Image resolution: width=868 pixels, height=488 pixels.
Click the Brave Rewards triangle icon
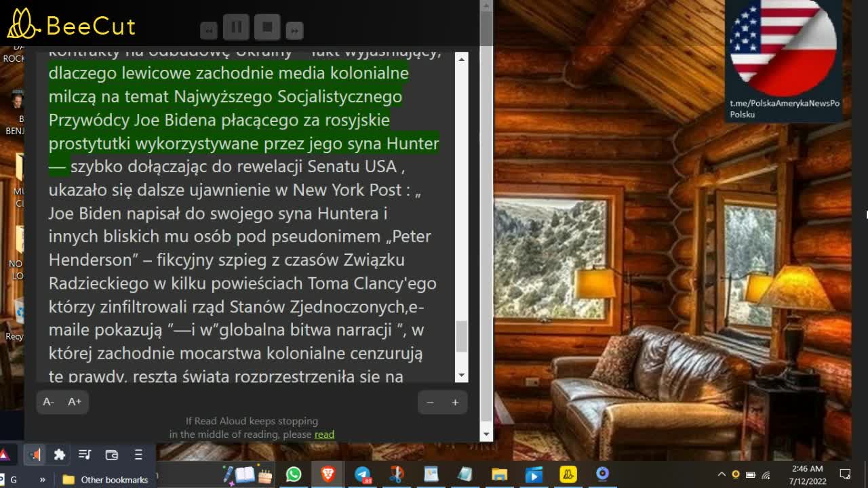click(x=3, y=455)
